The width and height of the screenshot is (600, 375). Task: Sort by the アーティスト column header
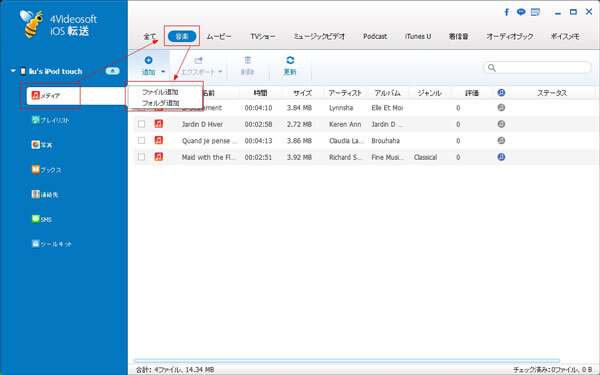[x=345, y=93]
